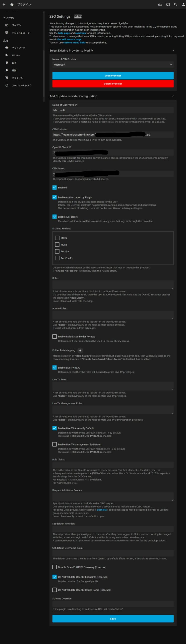Click the ライブTV sidebar icon
The image size is (186, 644).
[7, 25]
